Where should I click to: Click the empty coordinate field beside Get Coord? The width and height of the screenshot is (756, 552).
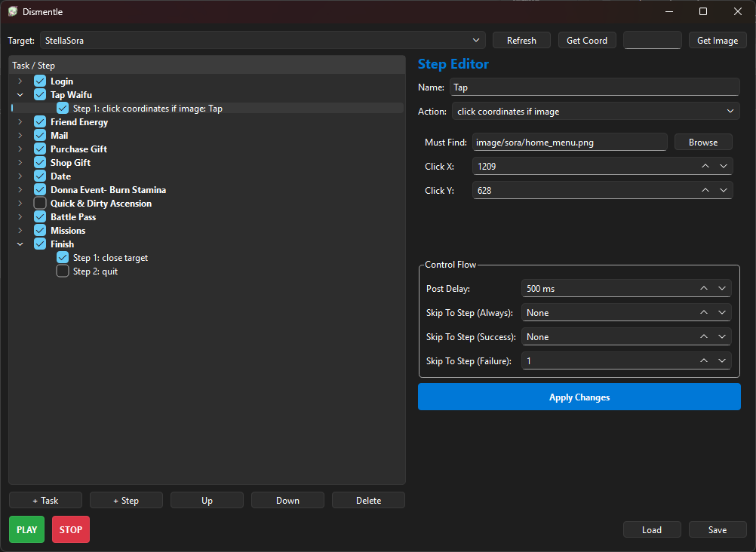(x=653, y=41)
